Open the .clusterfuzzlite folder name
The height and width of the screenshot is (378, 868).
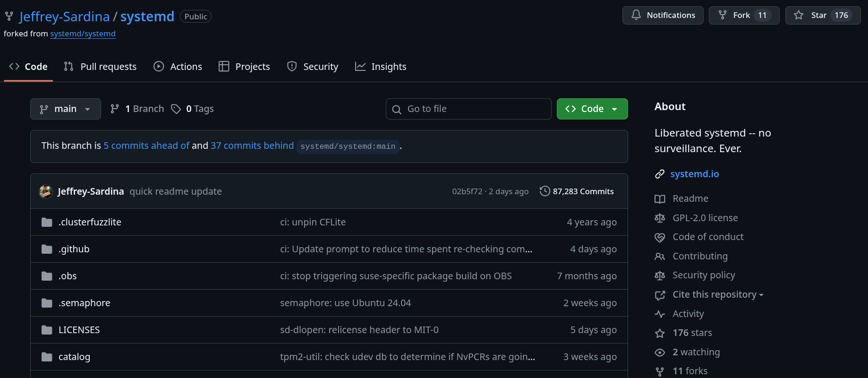(90, 222)
